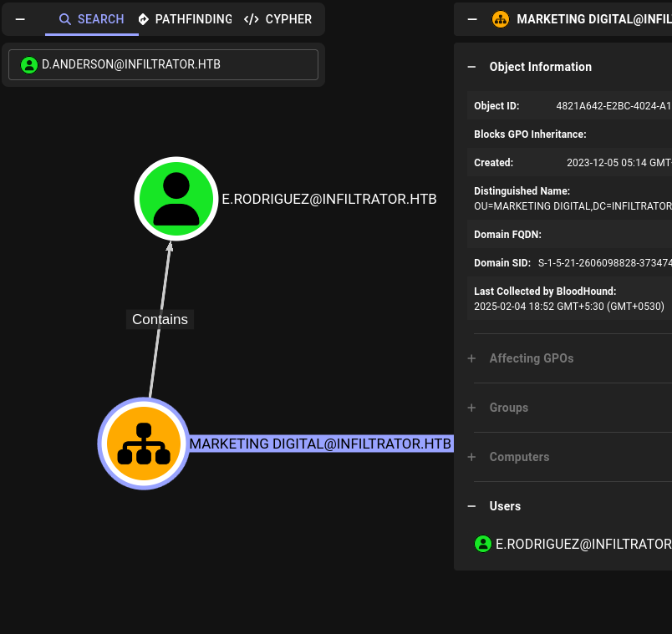Expand the Affecting GPOs section
The height and width of the screenshot is (634, 672).
(471, 358)
